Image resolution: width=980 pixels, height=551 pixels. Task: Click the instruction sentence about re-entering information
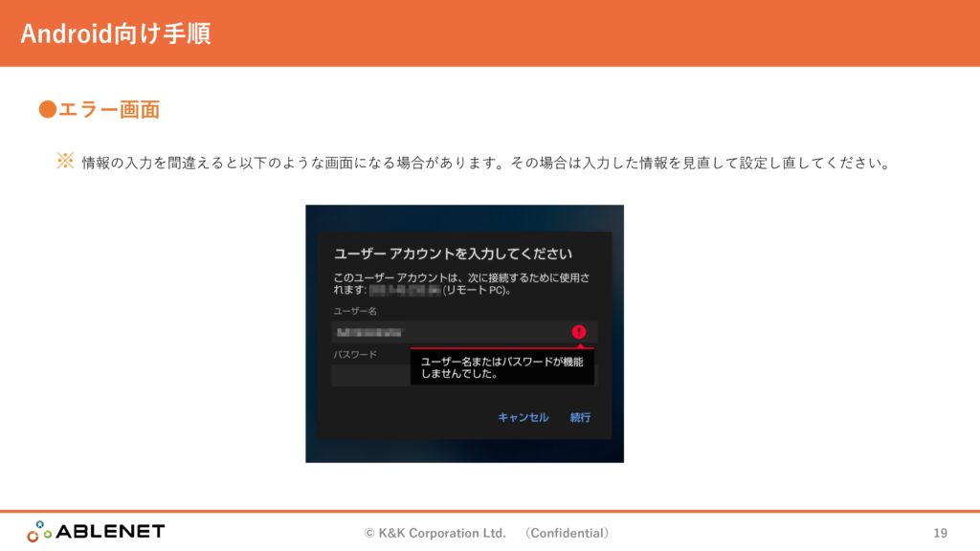(x=486, y=163)
